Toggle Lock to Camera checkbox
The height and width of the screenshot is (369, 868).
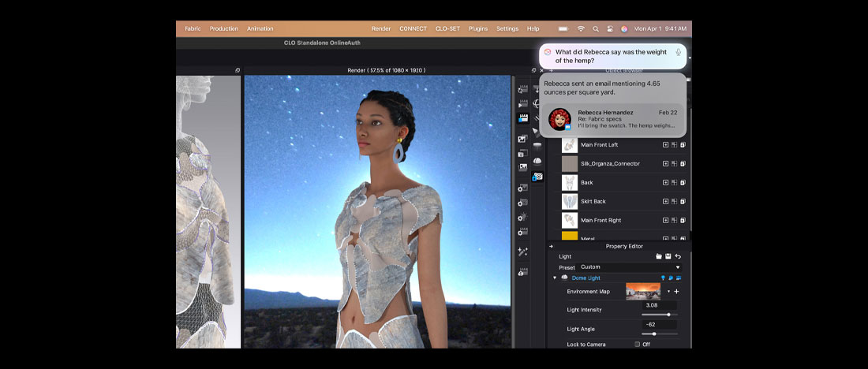click(637, 345)
